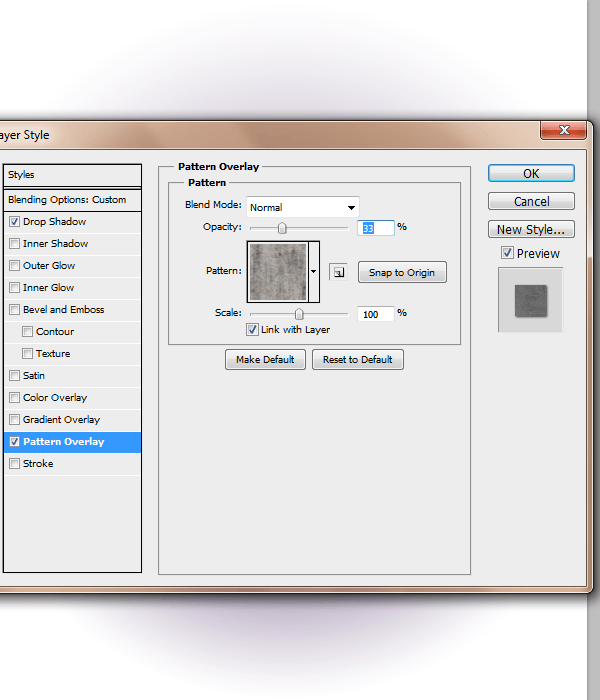Enable the Stroke effect checkbox
This screenshot has width=600, height=700.
(14, 464)
